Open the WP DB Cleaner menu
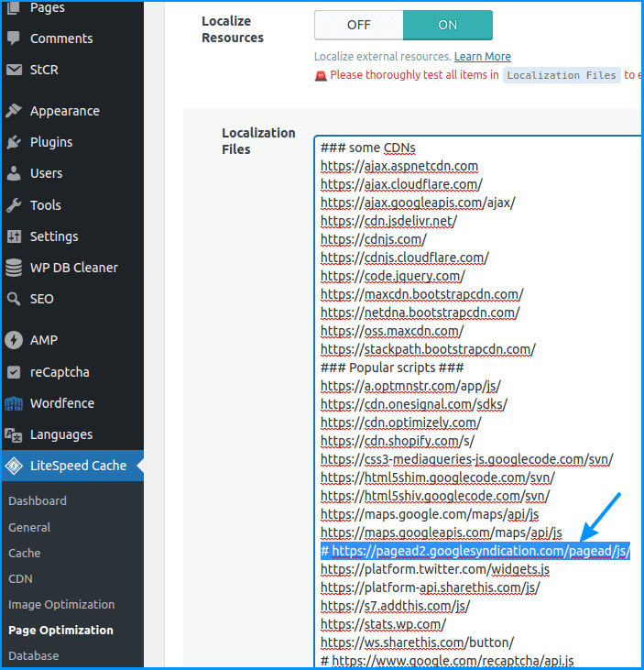The width and height of the screenshot is (644, 670). (72, 268)
